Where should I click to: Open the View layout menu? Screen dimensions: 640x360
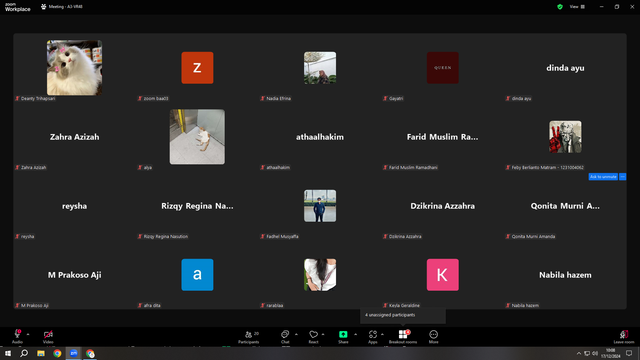click(577, 7)
